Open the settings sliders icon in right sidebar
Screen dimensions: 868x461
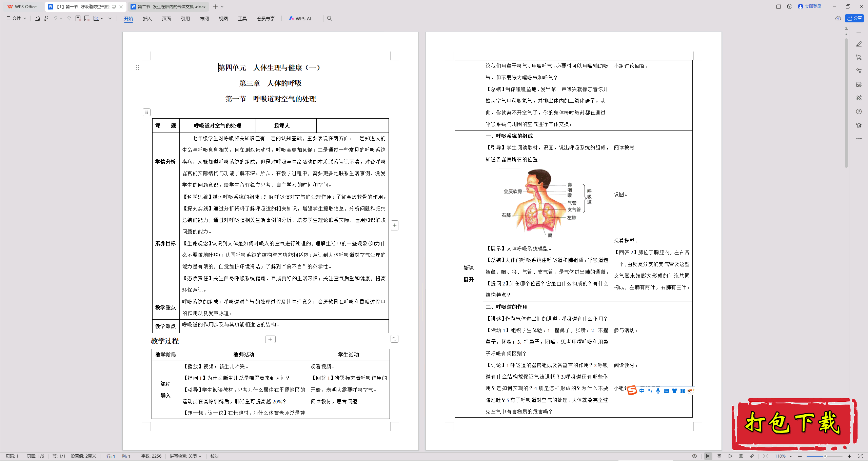tap(859, 71)
